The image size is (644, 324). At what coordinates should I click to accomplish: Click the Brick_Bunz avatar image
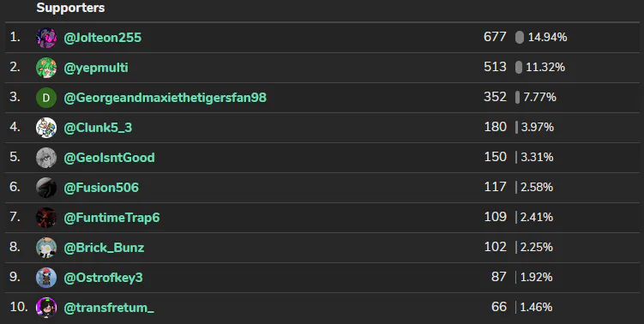(x=46, y=248)
